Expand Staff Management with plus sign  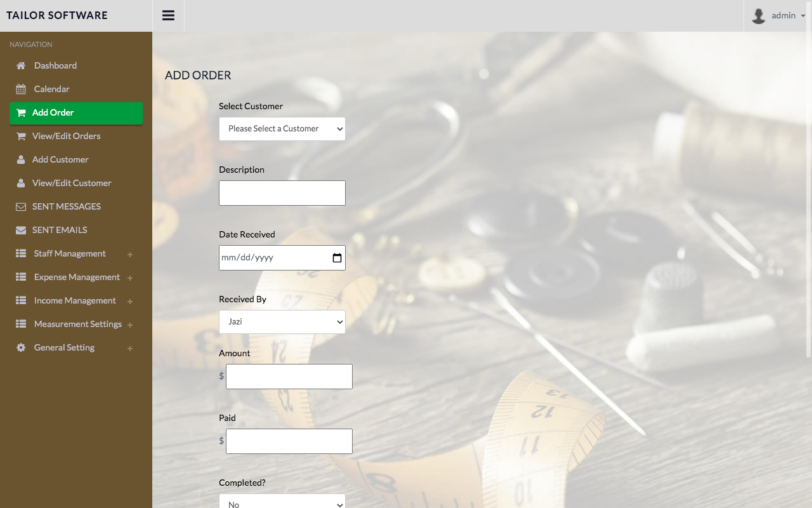pyautogui.click(x=130, y=255)
